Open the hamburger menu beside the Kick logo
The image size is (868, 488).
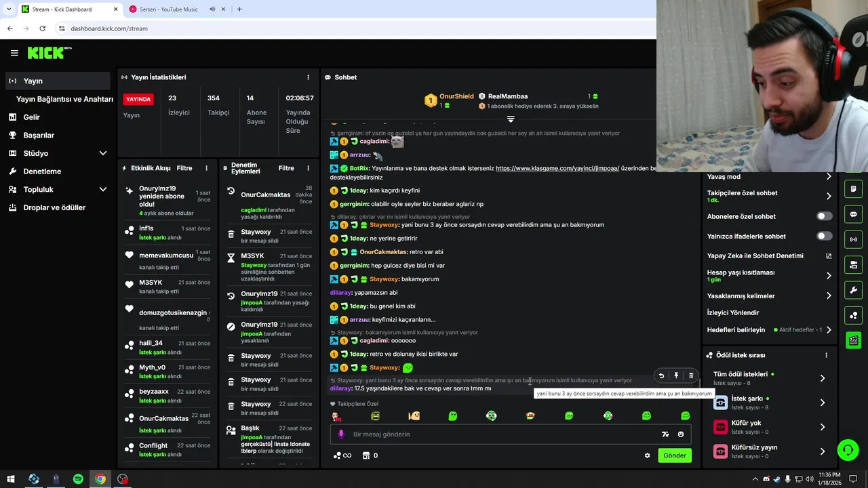pos(14,53)
